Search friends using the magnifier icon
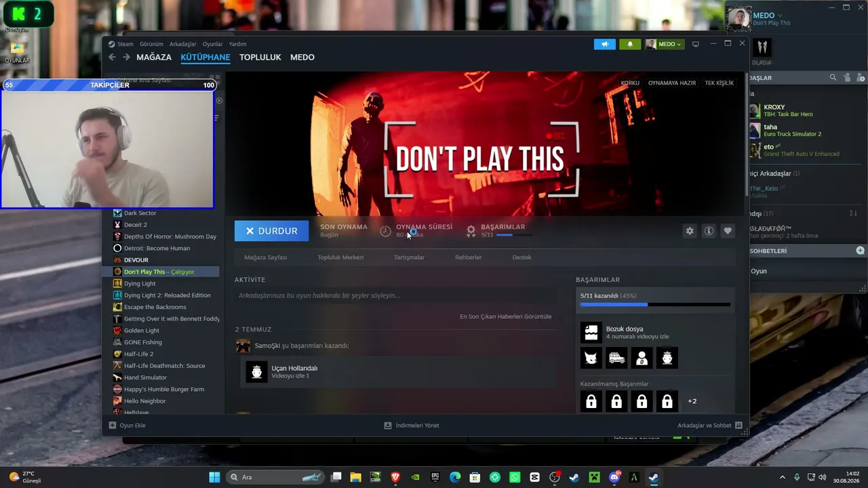The width and height of the screenshot is (868, 488). (x=833, y=78)
